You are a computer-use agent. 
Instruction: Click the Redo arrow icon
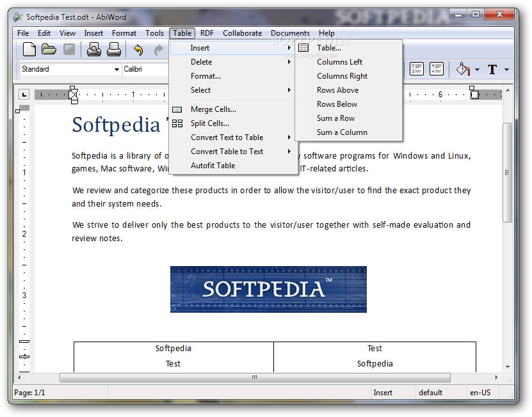click(158, 50)
